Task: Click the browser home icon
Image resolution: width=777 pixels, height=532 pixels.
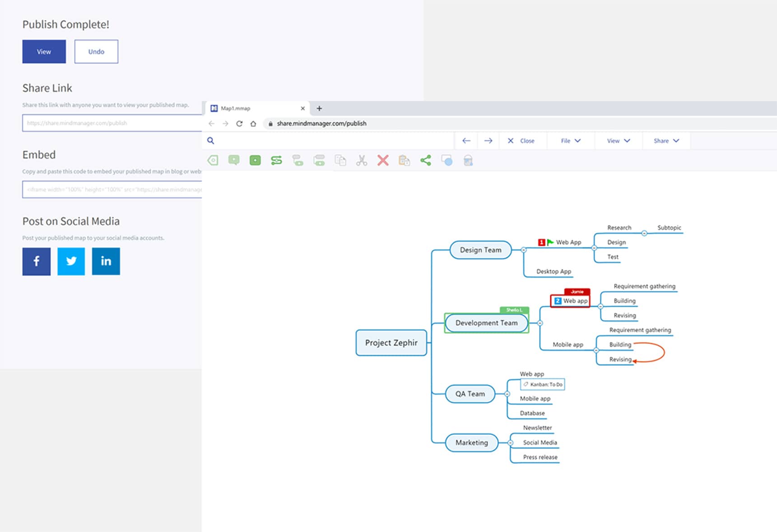Action: point(253,123)
